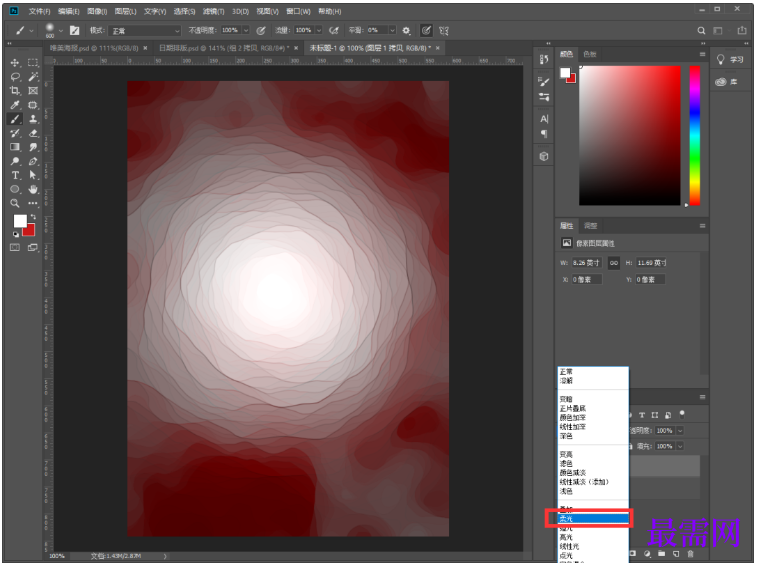Toggle width-height link in Properties panel
The height and width of the screenshot is (564, 759).
[x=612, y=263]
